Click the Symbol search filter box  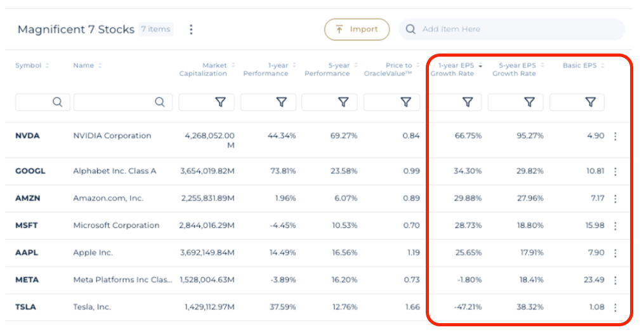[42, 102]
